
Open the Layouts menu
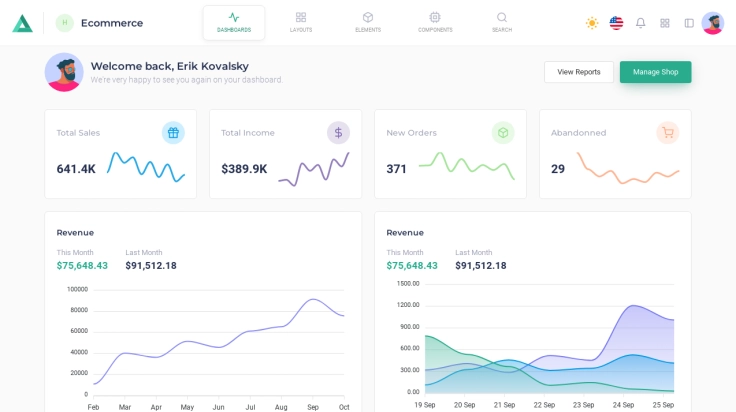301,22
